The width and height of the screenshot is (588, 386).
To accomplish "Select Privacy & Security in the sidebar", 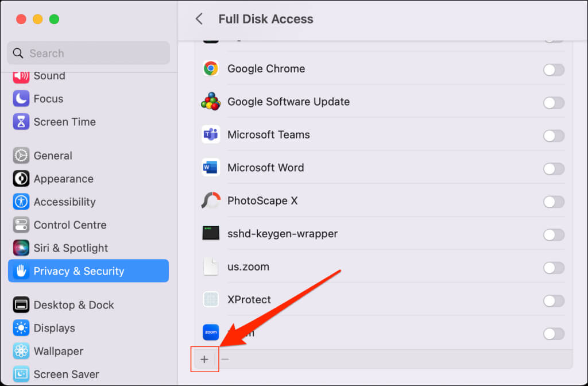I will 88,271.
